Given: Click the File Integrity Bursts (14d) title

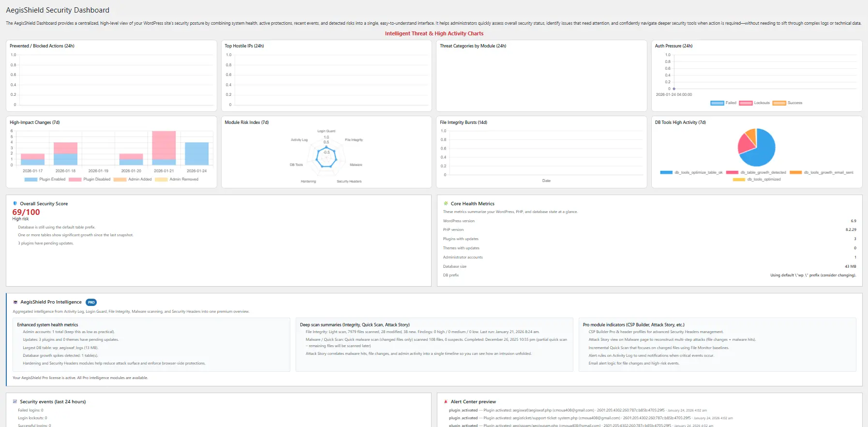Looking at the screenshot, I should pos(464,122).
